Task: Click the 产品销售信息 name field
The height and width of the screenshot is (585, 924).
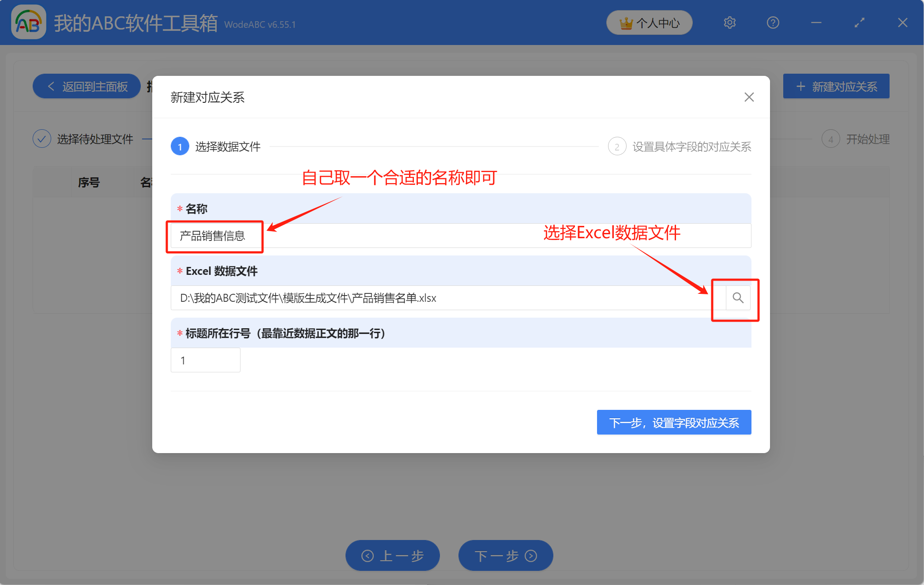Action: tap(215, 236)
